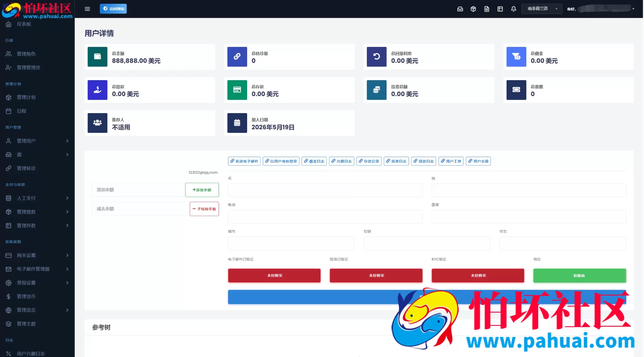The image size is (644, 357).
Task: Open the 存款记录 link button
Action: coord(369,161)
